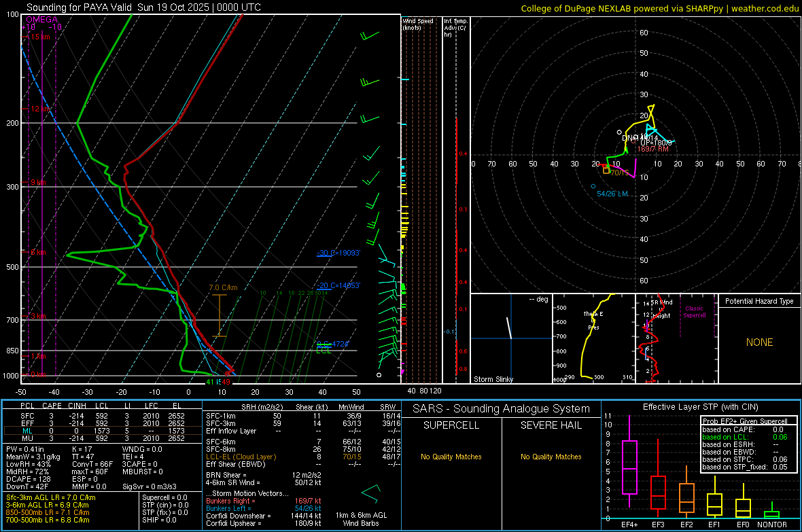The width and height of the screenshot is (802, 532).
Task: Click the blue 'Bunkers Left =' label
Action: click(x=228, y=508)
